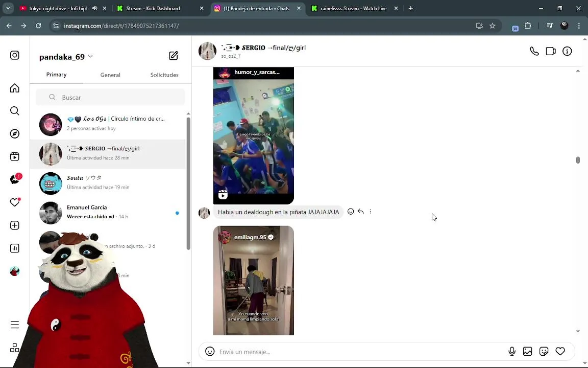This screenshot has height=368, width=588.
Task: Open profile avatar in sidebar
Action: (15, 271)
